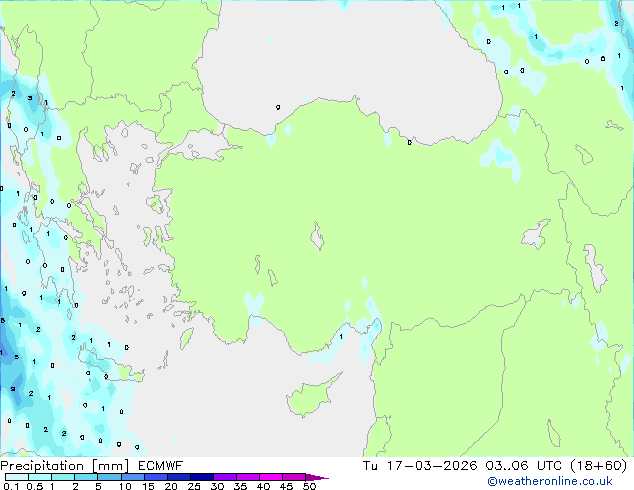The image size is (634, 490).
Task: Click the '0.5' legend scale label
Action: coord(35,486)
